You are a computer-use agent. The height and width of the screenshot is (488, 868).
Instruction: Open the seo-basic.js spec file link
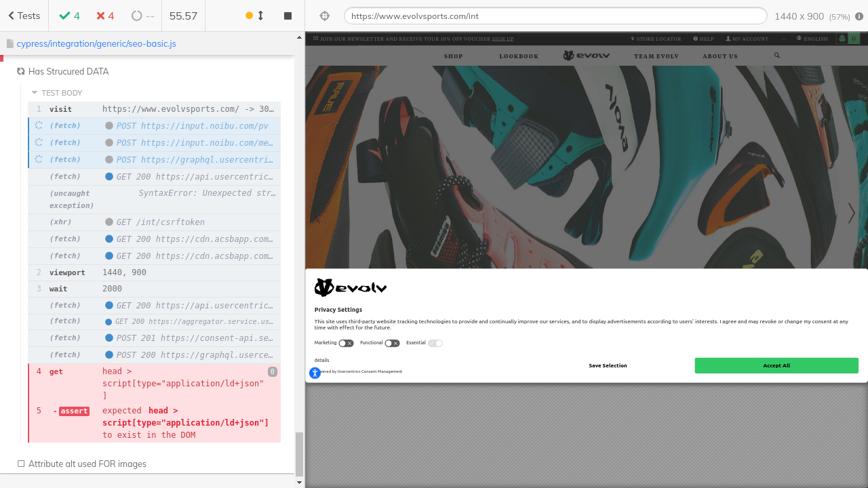point(96,43)
